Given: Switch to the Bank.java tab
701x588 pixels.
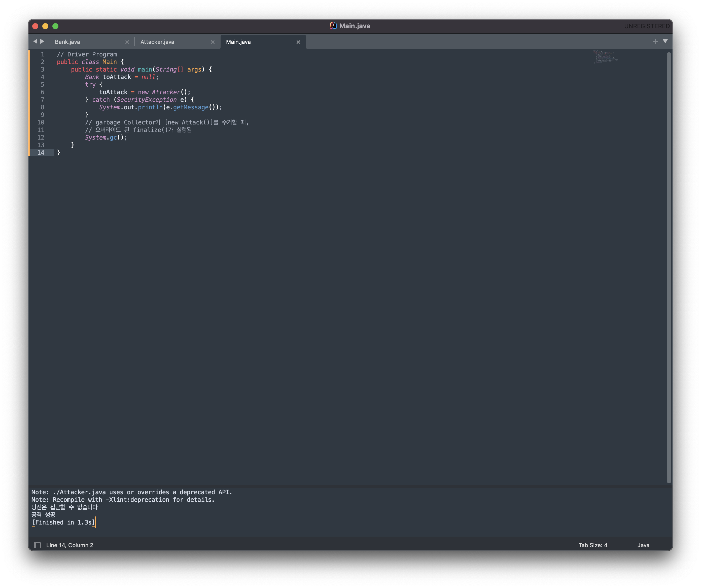Looking at the screenshot, I should [x=67, y=42].
